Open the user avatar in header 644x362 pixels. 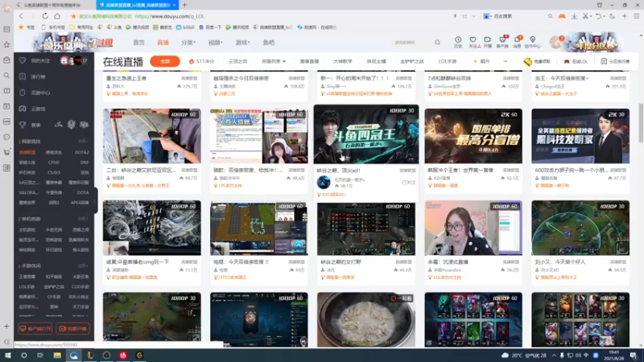coord(555,42)
